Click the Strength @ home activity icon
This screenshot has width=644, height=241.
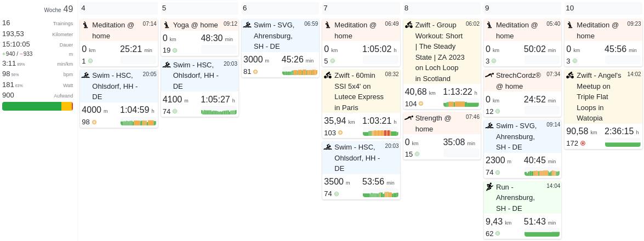tap(409, 118)
